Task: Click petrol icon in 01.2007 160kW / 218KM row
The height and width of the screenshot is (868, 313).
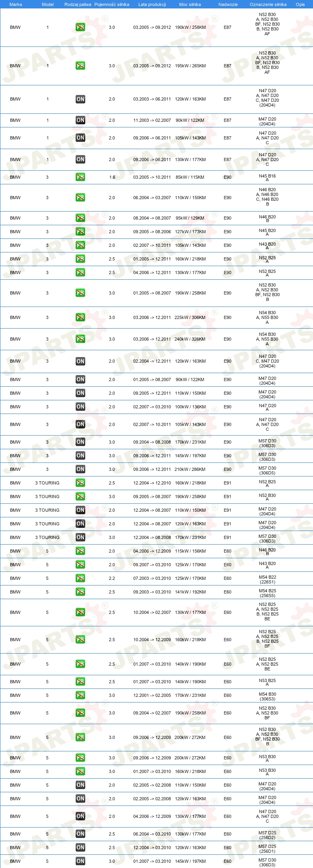Action: (x=80, y=771)
